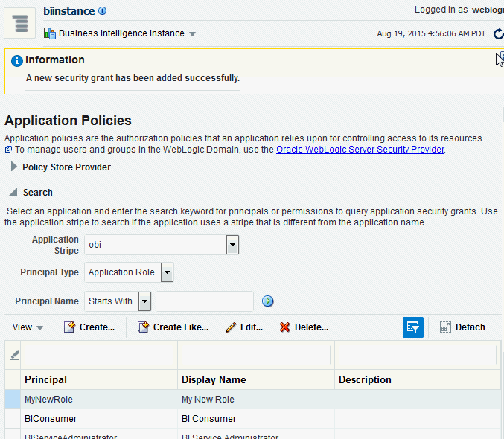Refresh the page with the refresh icon

point(498,33)
